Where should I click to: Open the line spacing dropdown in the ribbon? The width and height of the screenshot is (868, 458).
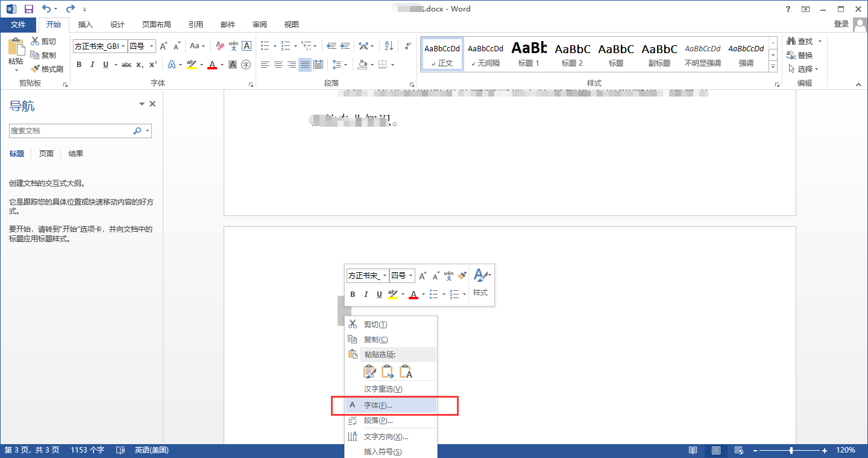(x=340, y=65)
